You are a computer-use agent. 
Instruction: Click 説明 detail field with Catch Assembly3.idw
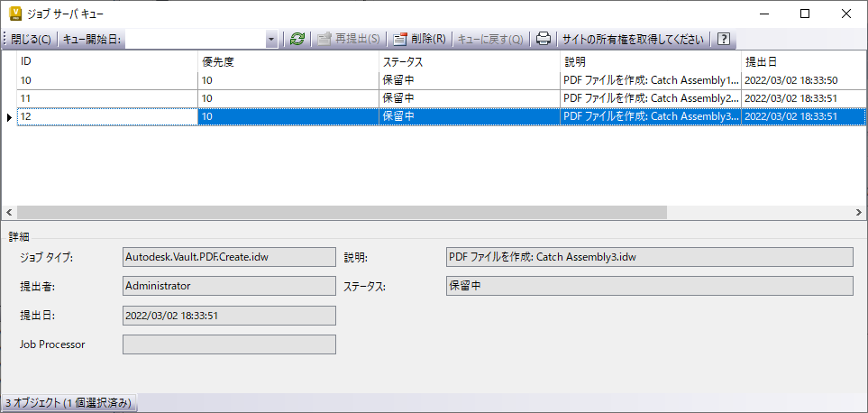point(649,257)
